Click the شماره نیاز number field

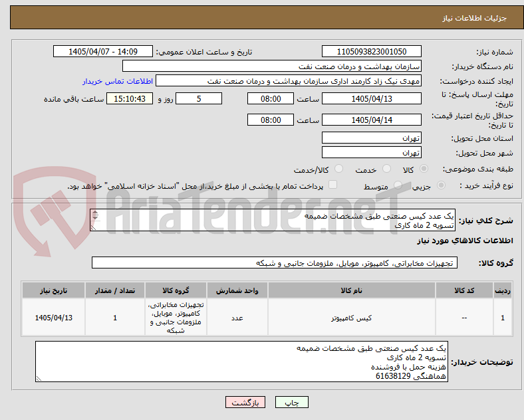(372, 51)
